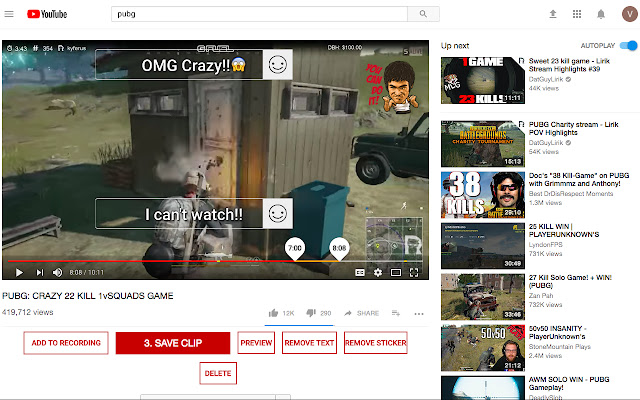Open 'PUBG Charity stream' video title
The height and width of the screenshot is (400, 640).
coord(573,128)
